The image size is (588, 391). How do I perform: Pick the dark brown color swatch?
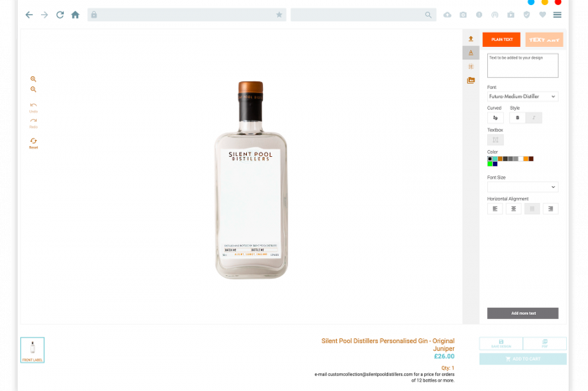point(531,159)
